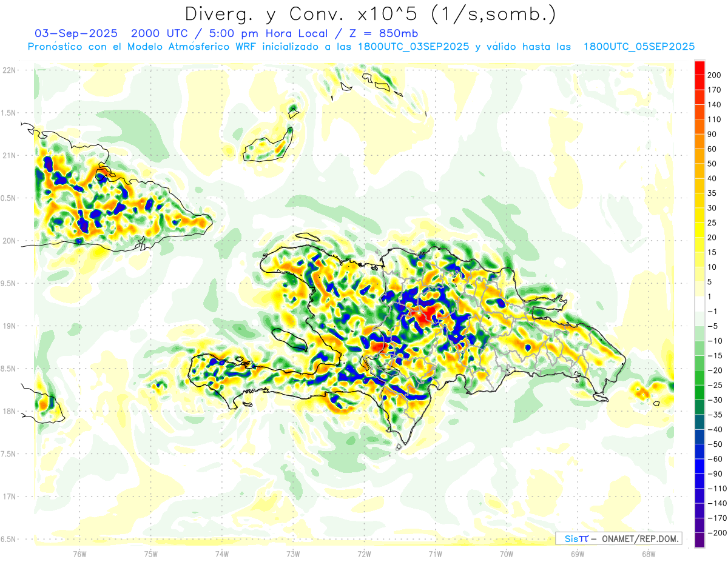The width and height of the screenshot is (728, 562).
Task: Click the "18N" latitude axis label
Action: click(x=10, y=411)
